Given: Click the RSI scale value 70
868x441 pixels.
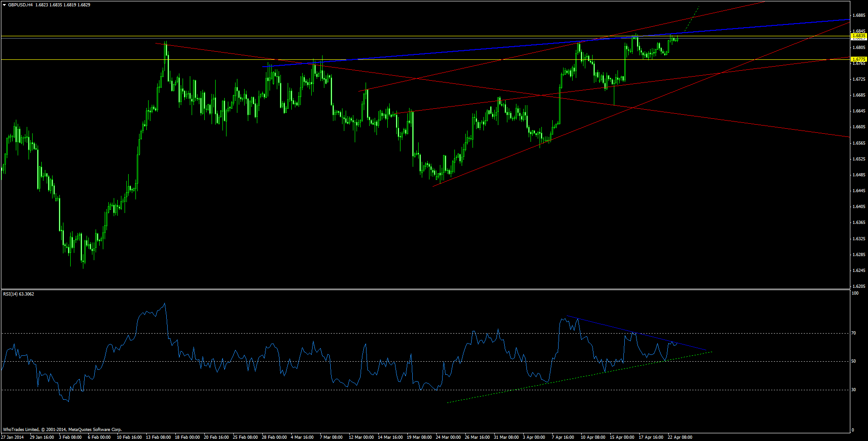Looking at the screenshot, I should click(x=854, y=333).
